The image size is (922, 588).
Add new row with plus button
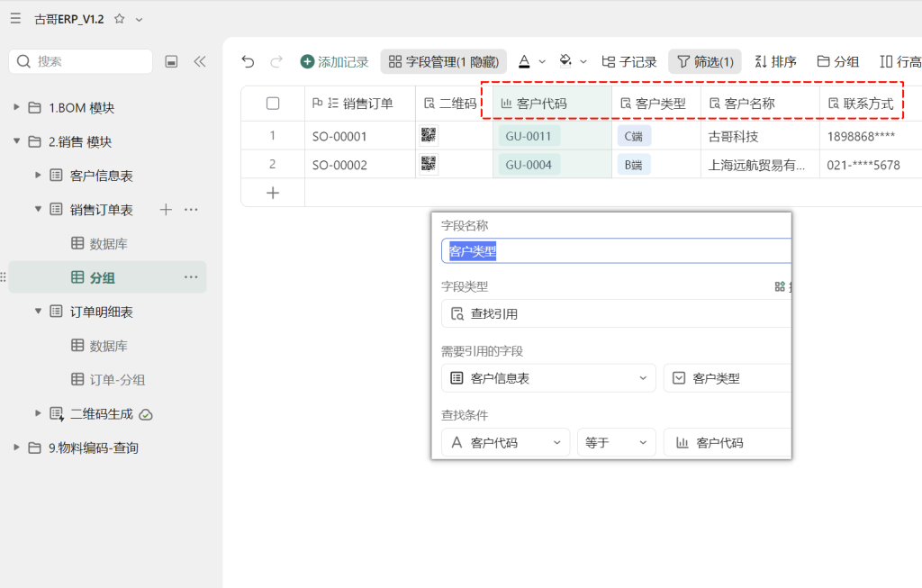coord(273,193)
